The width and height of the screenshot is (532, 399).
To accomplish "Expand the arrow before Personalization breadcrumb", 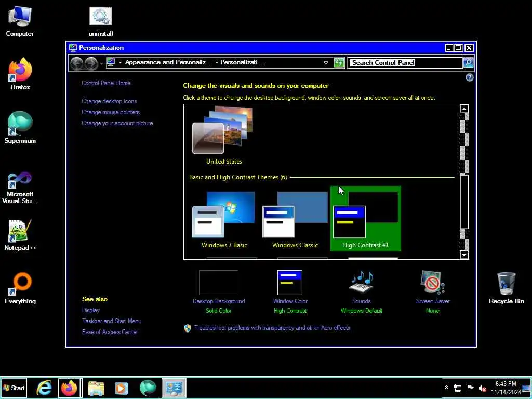I will point(217,62).
